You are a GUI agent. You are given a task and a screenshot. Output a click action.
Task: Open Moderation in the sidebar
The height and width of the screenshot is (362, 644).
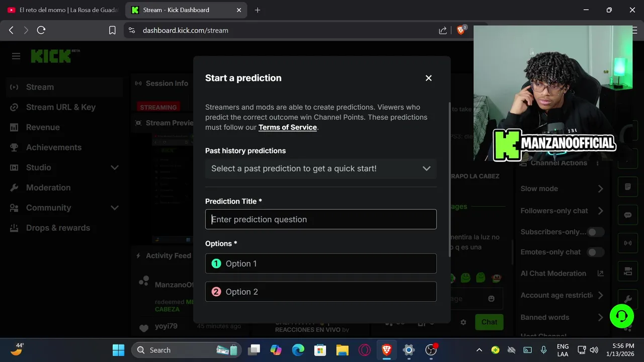pyautogui.click(x=64, y=188)
